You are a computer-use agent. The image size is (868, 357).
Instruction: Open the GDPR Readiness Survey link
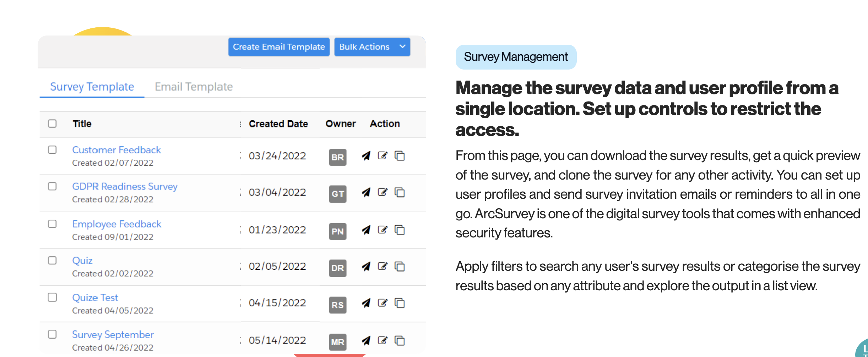(x=125, y=186)
